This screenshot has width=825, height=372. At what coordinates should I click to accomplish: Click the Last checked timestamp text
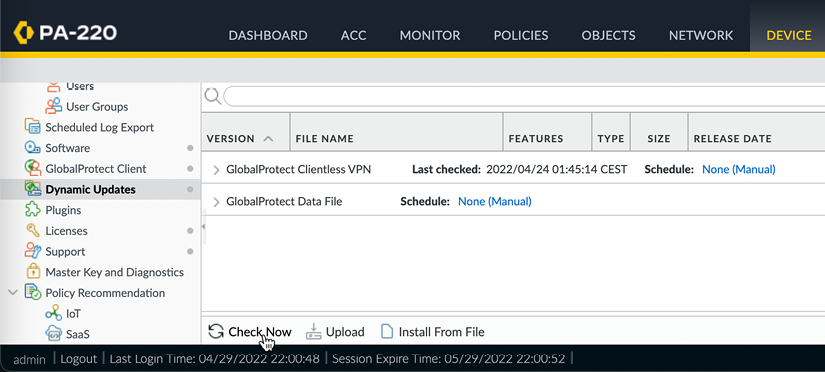point(557,169)
